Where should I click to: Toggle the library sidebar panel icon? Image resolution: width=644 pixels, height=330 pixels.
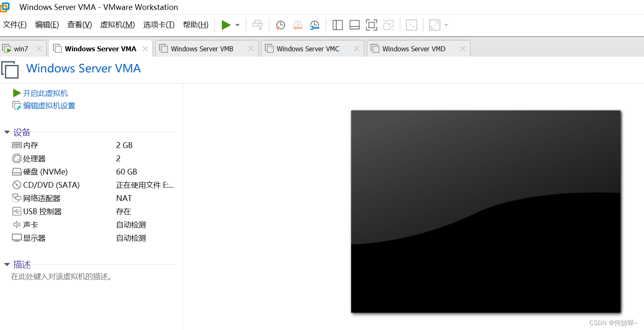337,25
